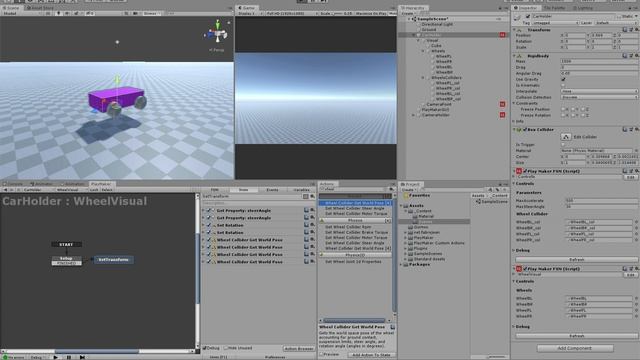Click the Play button in PlayMaker footer
The image size is (640, 360).
tap(56, 357)
